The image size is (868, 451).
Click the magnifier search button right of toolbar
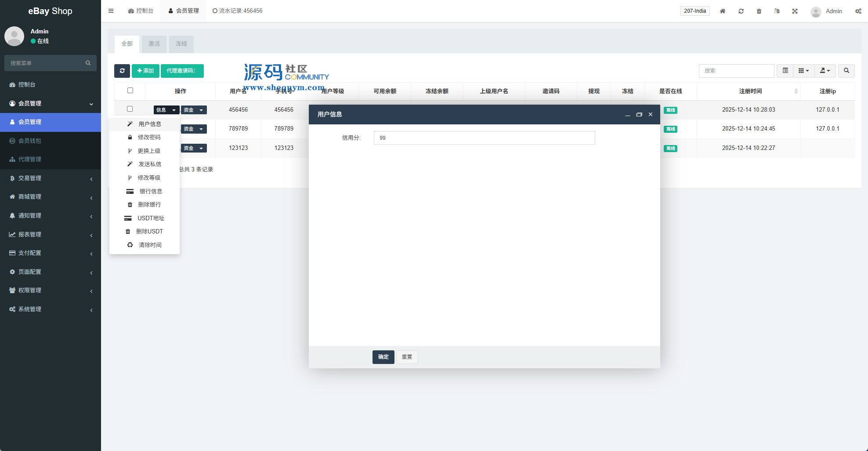pyautogui.click(x=846, y=71)
